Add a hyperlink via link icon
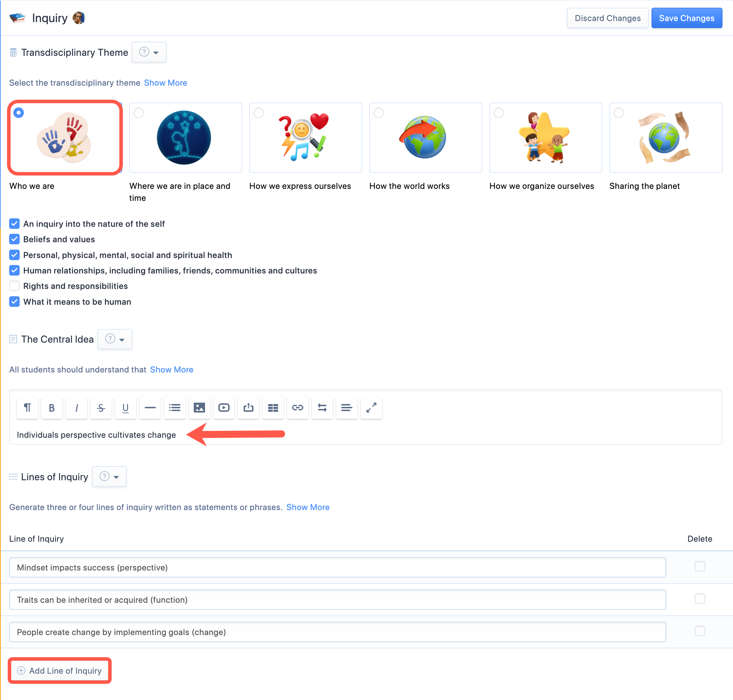The width and height of the screenshot is (733, 700). tap(297, 408)
